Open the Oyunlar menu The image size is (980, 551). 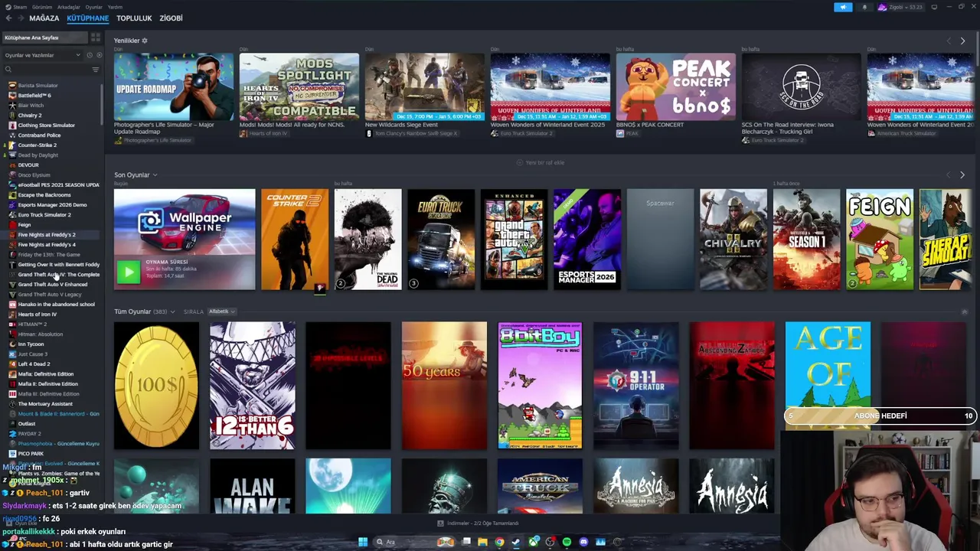pyautogui.click(x=93, y=7)
